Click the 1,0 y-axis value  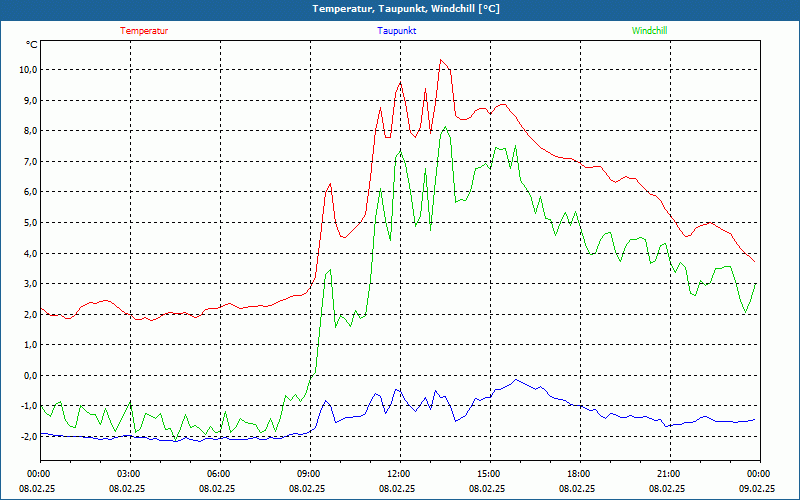pyautogui.click(x=30, y=345)
